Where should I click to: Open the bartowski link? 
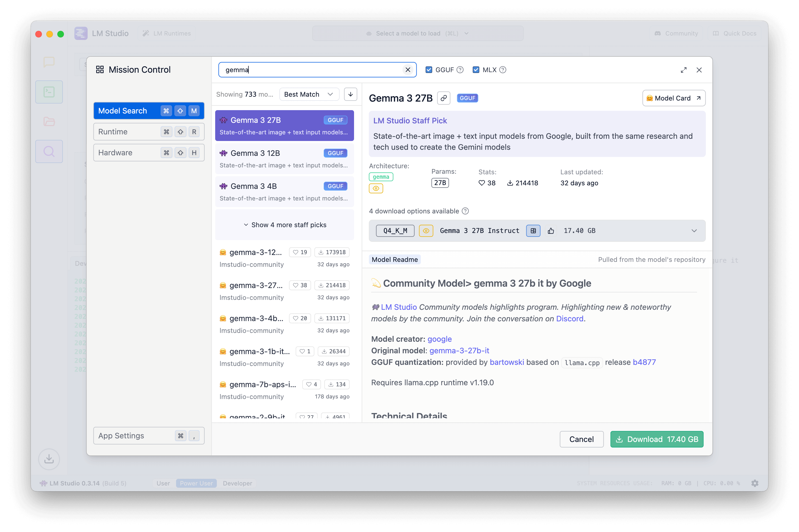(506, 362)
